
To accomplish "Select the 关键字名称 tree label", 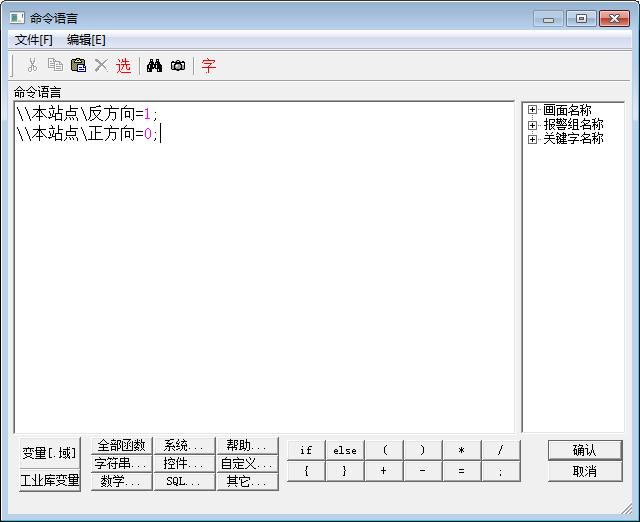I will click(x=573, y=139).
